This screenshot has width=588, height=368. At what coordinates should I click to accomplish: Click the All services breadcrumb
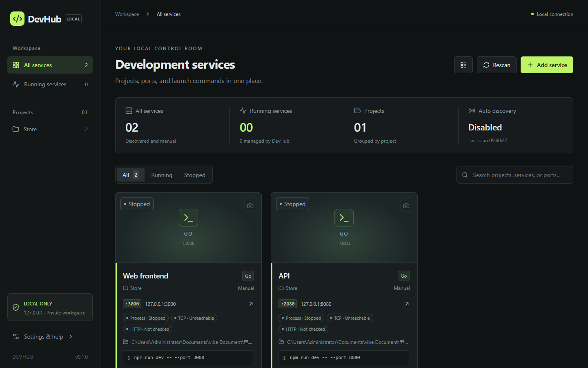click(169, 14)
